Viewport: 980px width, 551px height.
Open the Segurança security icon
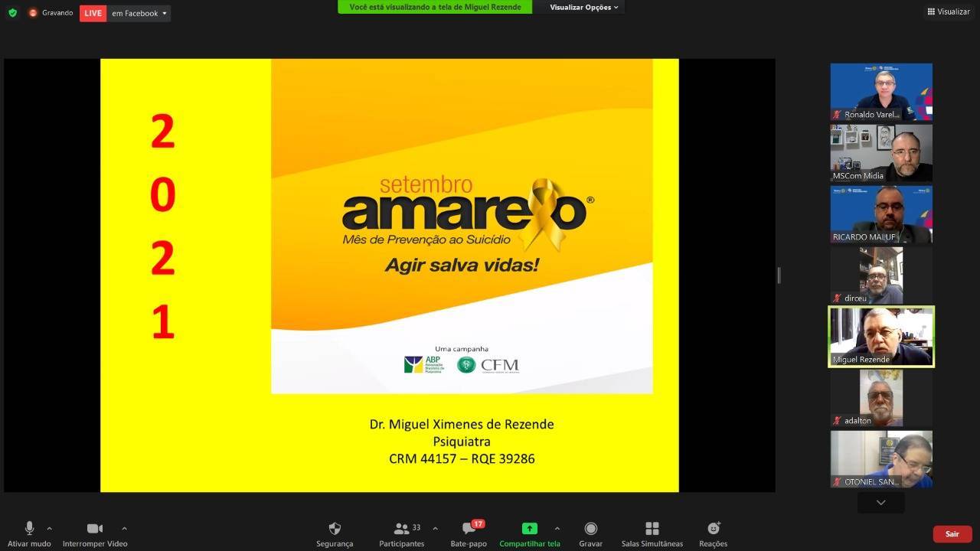[x=335, y=529]
